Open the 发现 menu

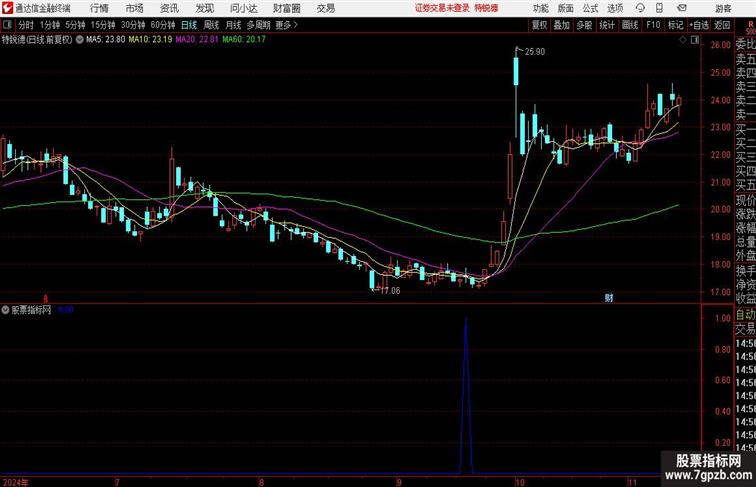tap(204, 8)
